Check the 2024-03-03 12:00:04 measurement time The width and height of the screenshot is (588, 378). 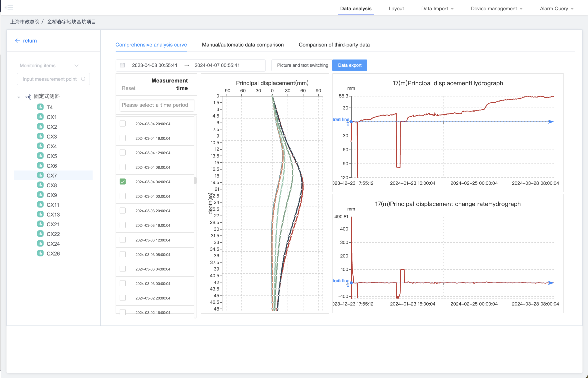point(123,240)
